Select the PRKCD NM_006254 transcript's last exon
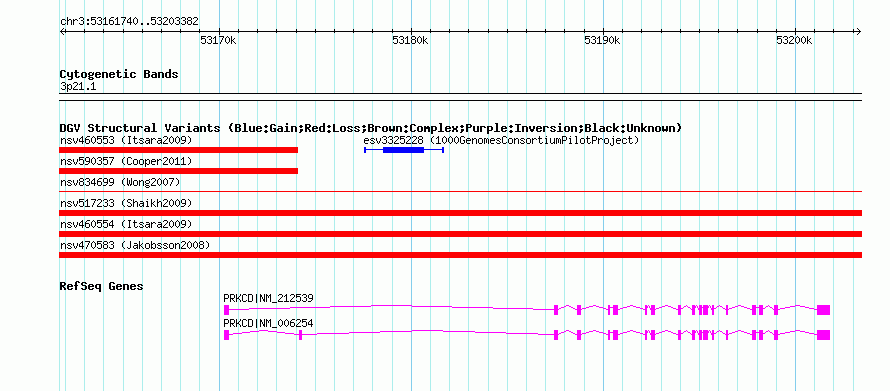This screenshot has width=890, height=391. pyautogui.click(x=824, y=335)
